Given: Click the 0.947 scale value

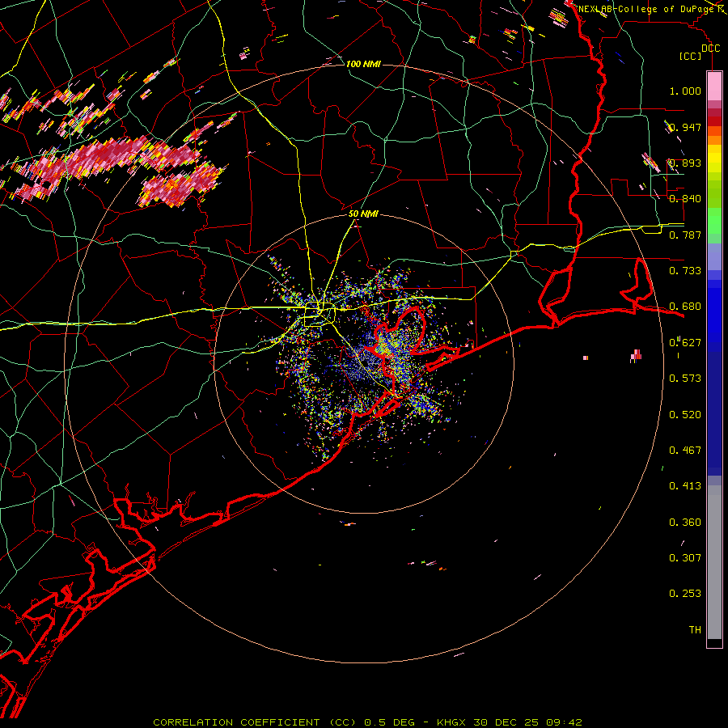Looking at the screenshot, I should click(x=685, y=127).
